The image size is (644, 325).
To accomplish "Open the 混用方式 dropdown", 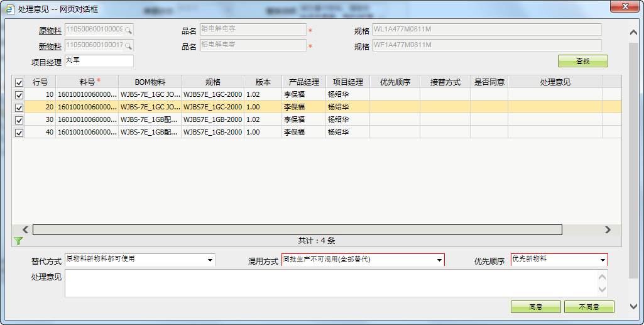I will [x=439, y=260].
